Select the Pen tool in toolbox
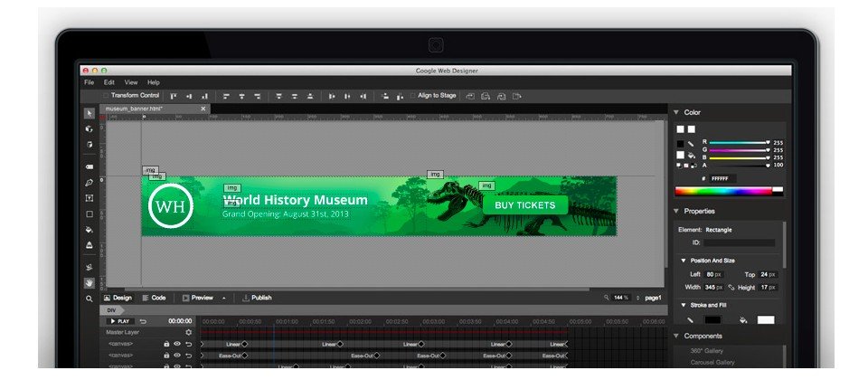The width and height of the screenshot is (868, 380). point(89,183)
